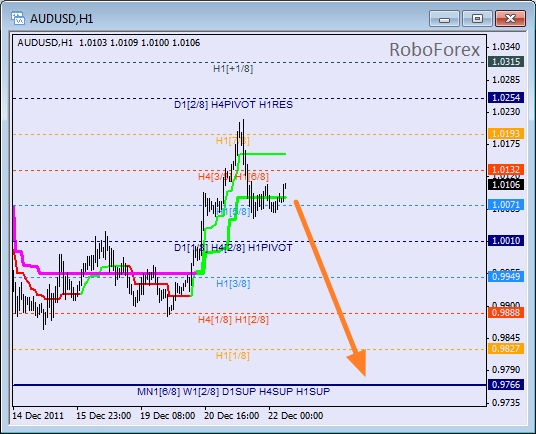The height and width of the screenshot is (434, 536).
Task: Click the orange arrowhead of the forecast arrow
Action: [x=358, y=362]
